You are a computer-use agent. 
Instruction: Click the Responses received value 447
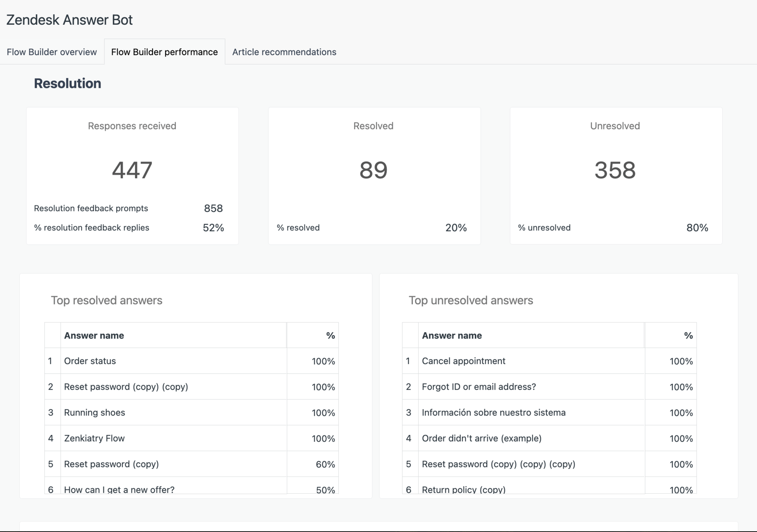[132, 170]
